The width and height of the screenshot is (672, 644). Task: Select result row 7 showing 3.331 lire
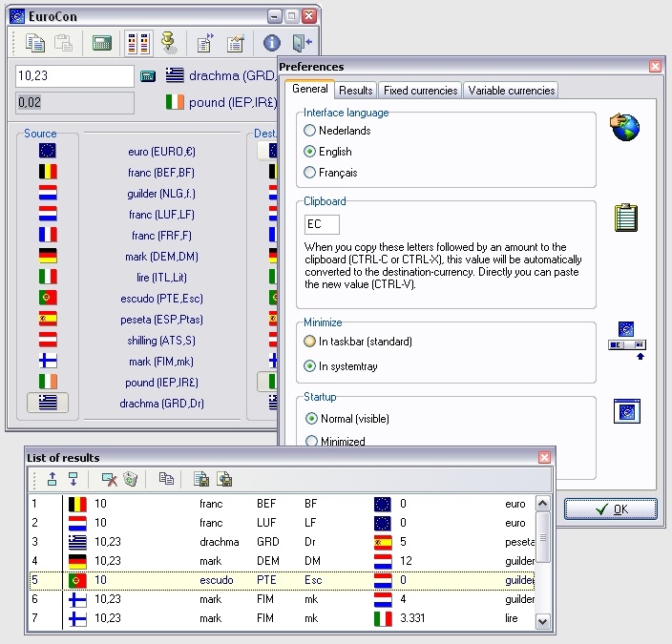(282, 618)
